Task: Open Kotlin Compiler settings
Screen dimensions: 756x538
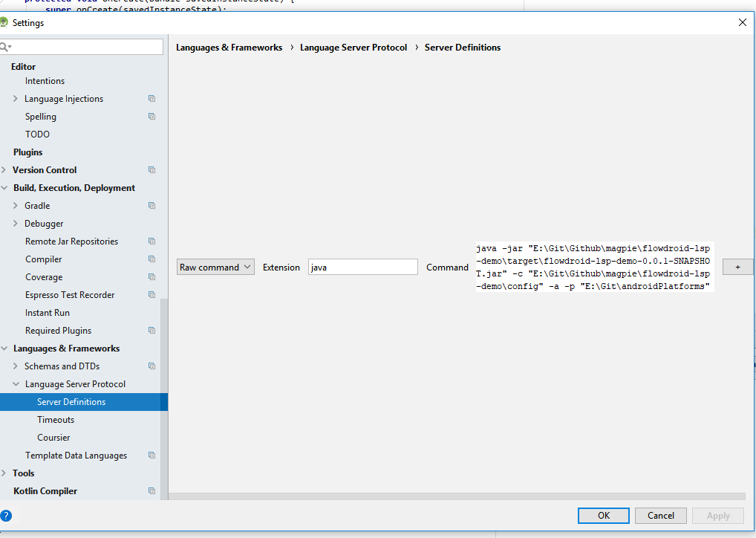Action: click(45, 491)
